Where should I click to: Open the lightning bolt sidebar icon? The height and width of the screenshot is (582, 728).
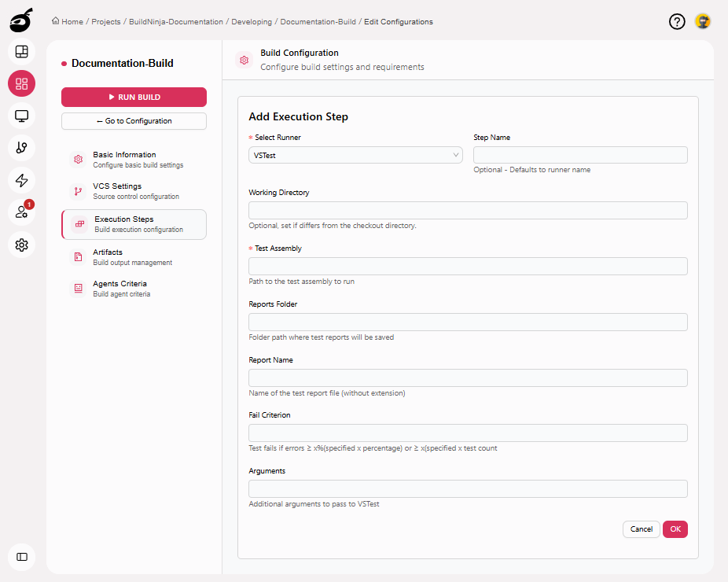coord(22,180)
